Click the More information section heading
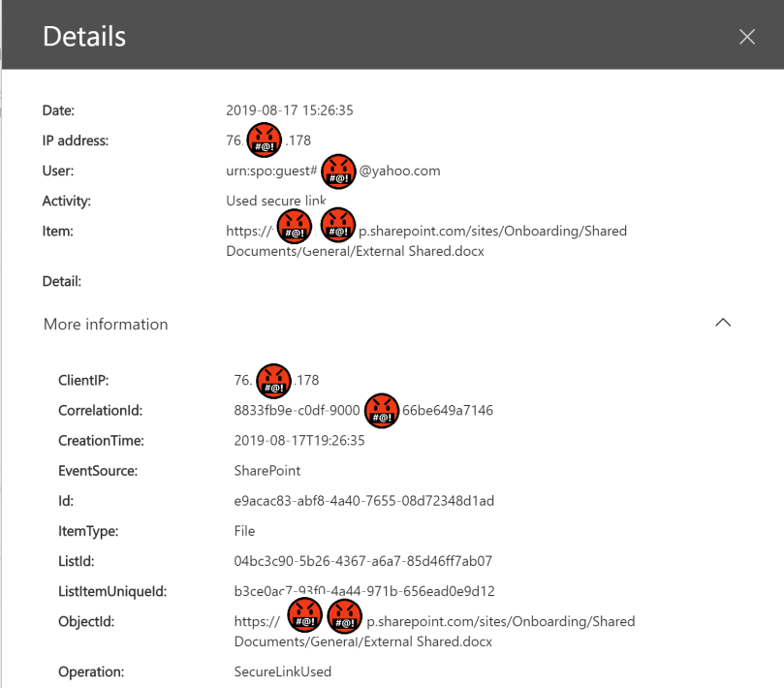 point(106,325)
